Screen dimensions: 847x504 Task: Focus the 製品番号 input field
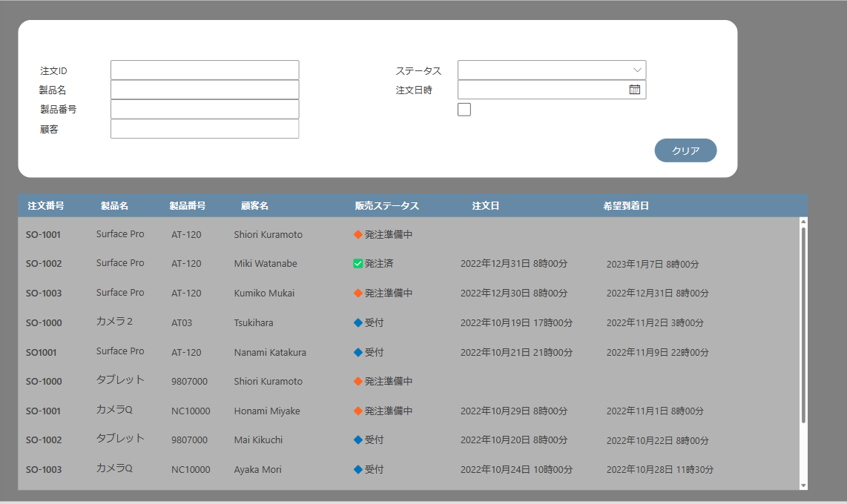[205, 109]
